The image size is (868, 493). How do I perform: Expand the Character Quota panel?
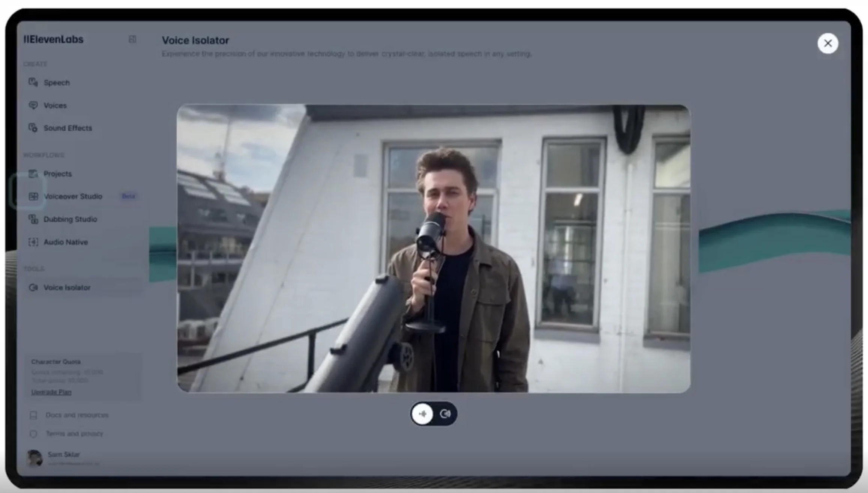[x=56, y=362]
